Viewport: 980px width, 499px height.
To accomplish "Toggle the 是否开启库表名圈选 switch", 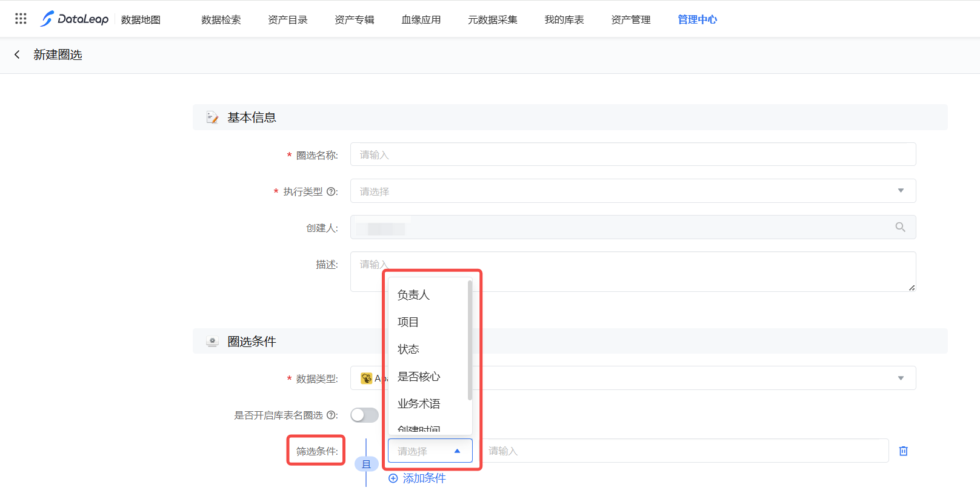I will 365,415.
